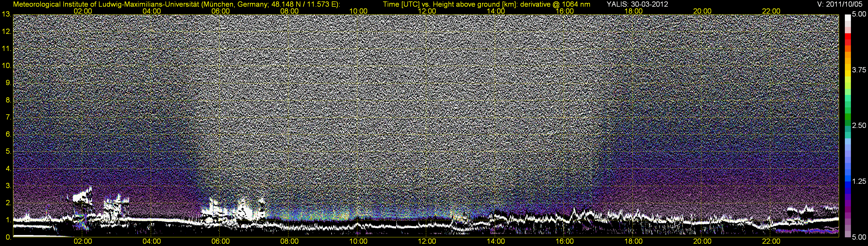The image size is (868, 246).
Task: Click 04:00 on the bottom time axis
Action: 152,241
